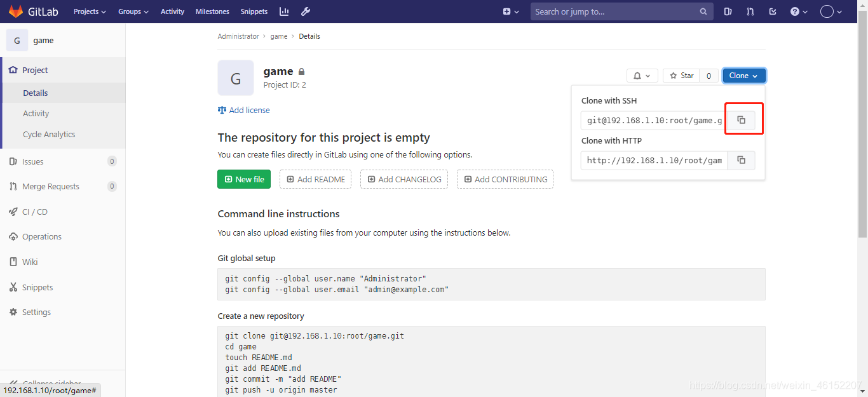This screenshot has width=868, height=397.
Task: Click the 'Clone with SSH' label
Action: [x=609, y=100]
